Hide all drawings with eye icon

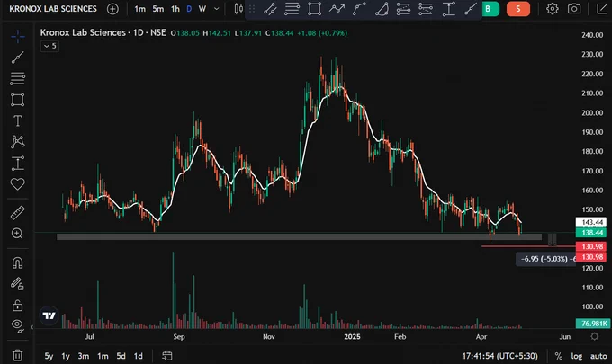(18, 325)
